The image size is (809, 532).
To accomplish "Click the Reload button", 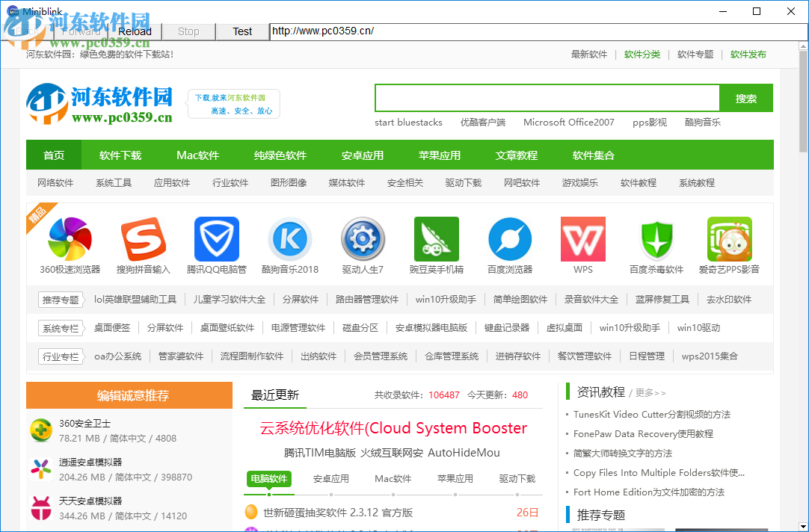I will click(135, 31).
